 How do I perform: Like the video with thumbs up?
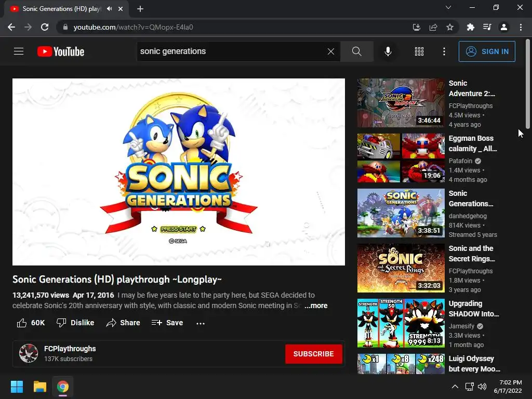pyautogui.click(x=31, y=323)
